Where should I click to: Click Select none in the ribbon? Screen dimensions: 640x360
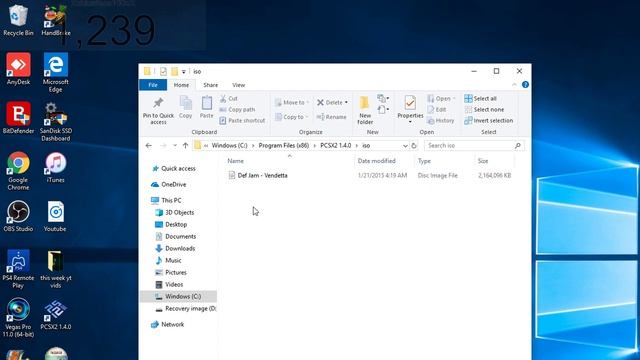(x=484, y=109)
